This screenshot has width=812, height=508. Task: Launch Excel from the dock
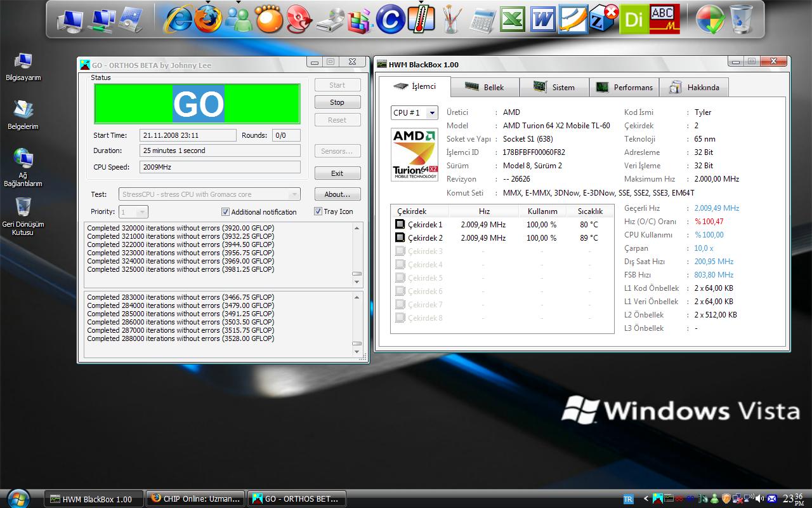pyautogui.click(x=513, y=19)
